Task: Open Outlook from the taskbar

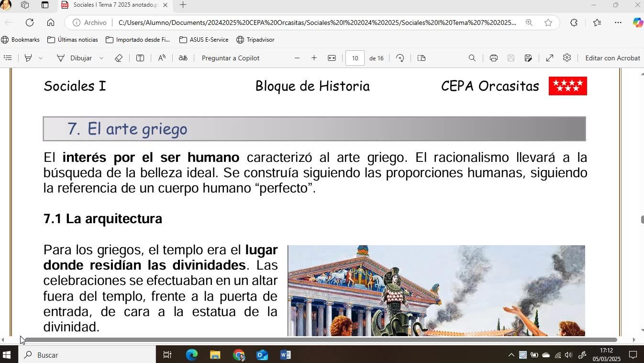Action: [x=262, y=355]
